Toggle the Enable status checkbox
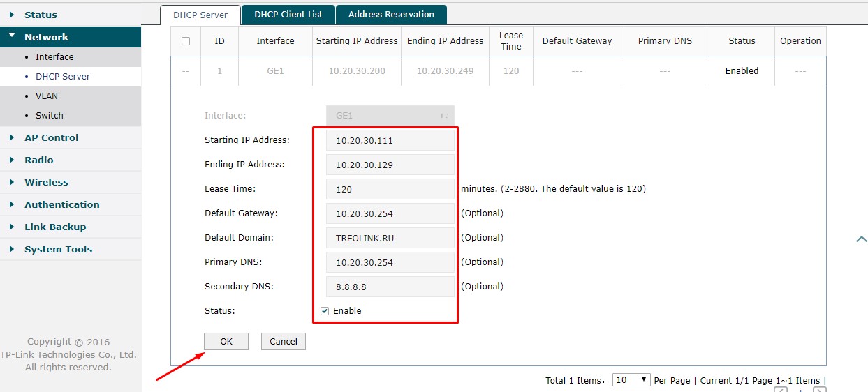Image resolution: width=868 pixels, height=392 pixels. click(325, 311)
